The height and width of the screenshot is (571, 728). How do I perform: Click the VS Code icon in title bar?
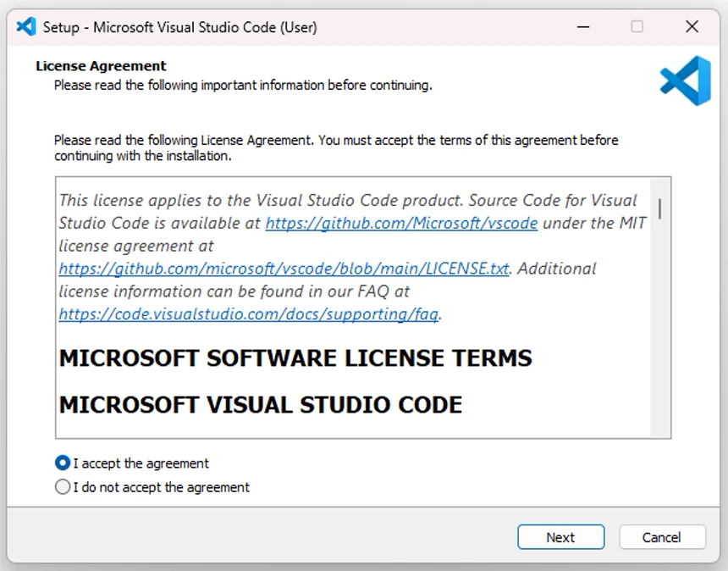(26, 27)
